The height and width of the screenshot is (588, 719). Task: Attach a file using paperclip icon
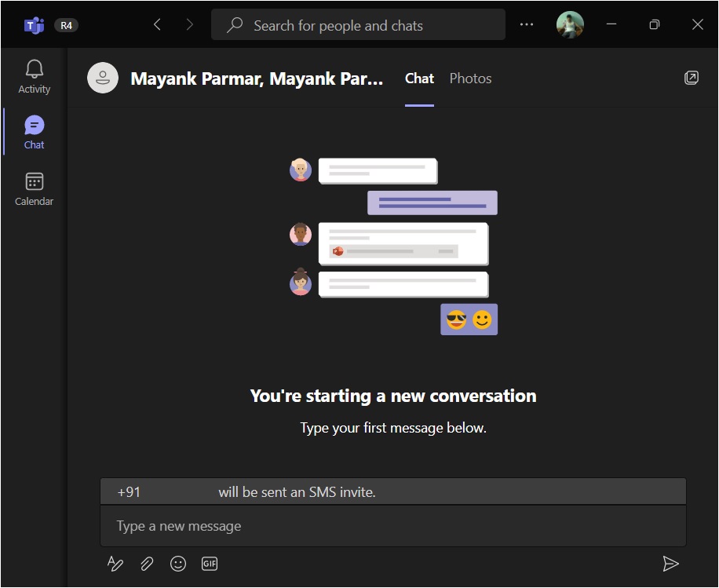click(x=147, y=564)
